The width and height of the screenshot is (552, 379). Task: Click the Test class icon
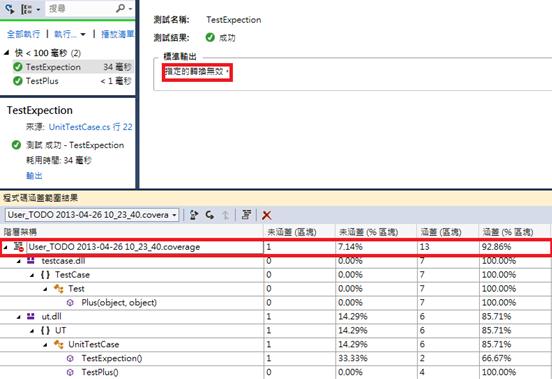pos(59,289)
